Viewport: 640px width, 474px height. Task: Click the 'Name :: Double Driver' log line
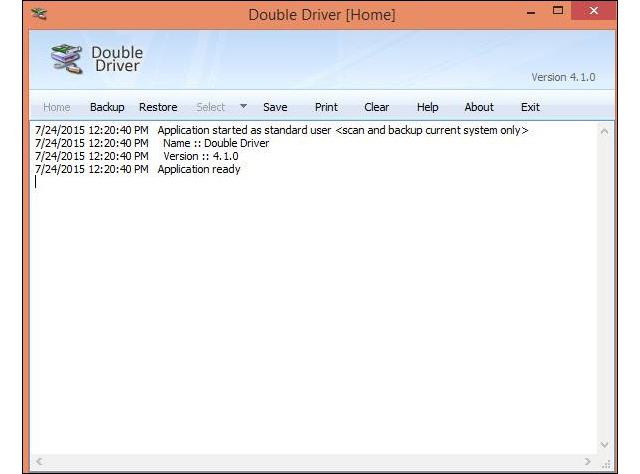152,143
